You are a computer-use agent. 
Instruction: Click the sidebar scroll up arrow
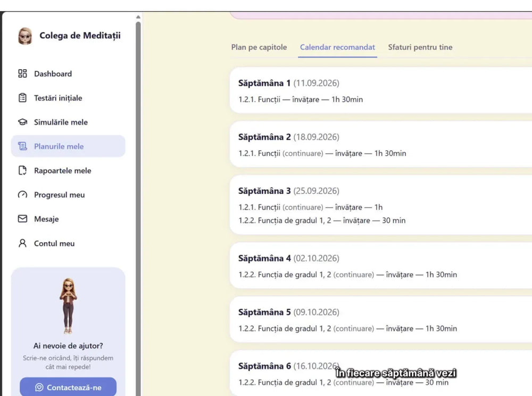pyautogui.click(x=138, y=16)
